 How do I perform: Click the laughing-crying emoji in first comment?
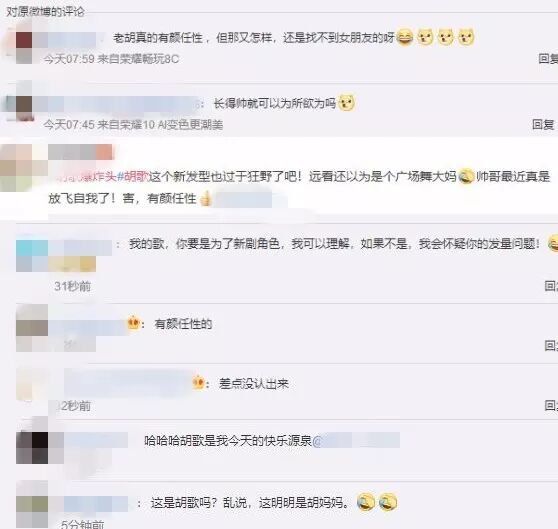404,37
